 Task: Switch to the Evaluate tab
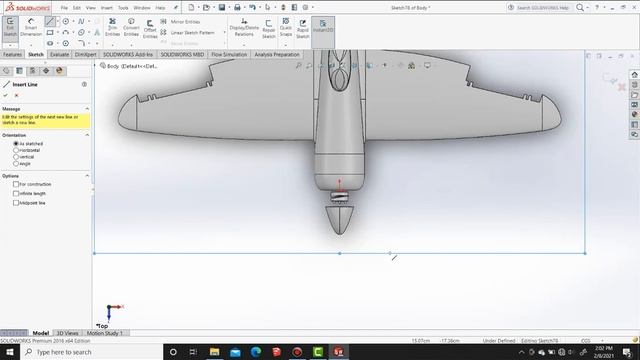pos(60,55)
